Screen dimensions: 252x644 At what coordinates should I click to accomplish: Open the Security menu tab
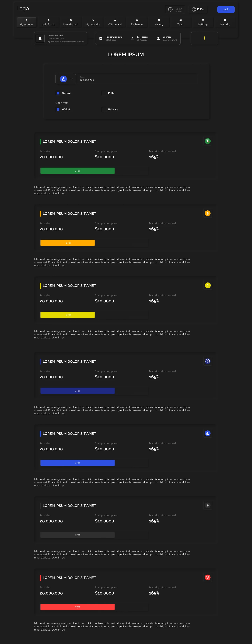225,22
